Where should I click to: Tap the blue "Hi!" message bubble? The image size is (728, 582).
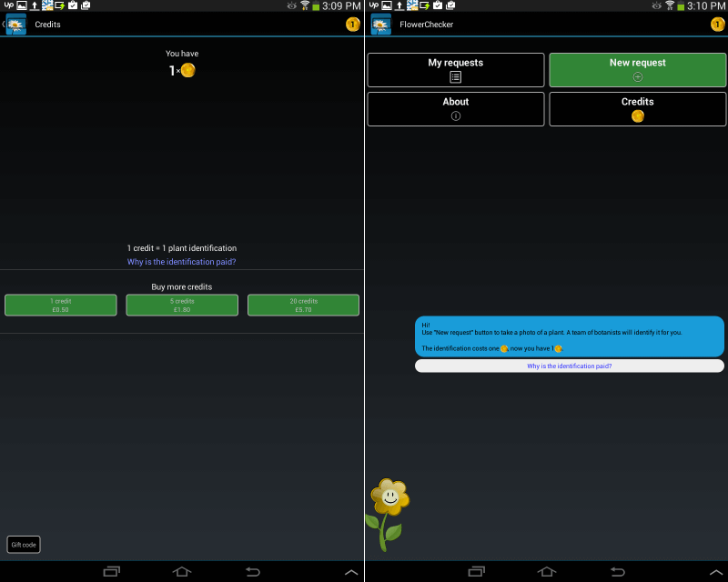pyautogui.click(x=570, y=336)
